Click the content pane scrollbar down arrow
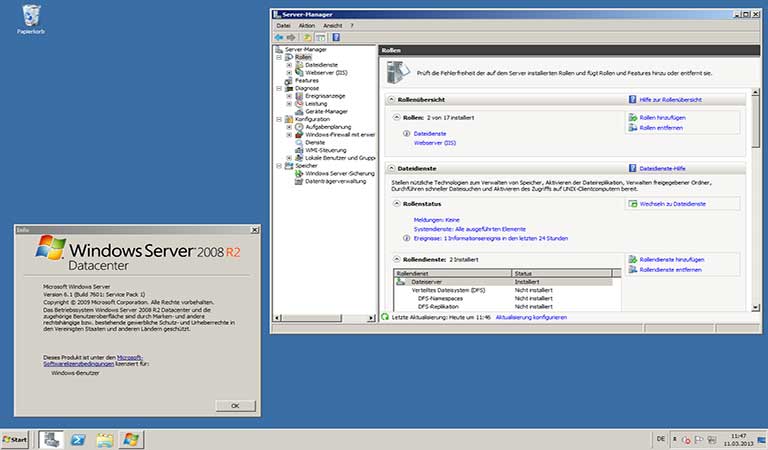Screen dimensions: 768x450 [x=755, y=308]
